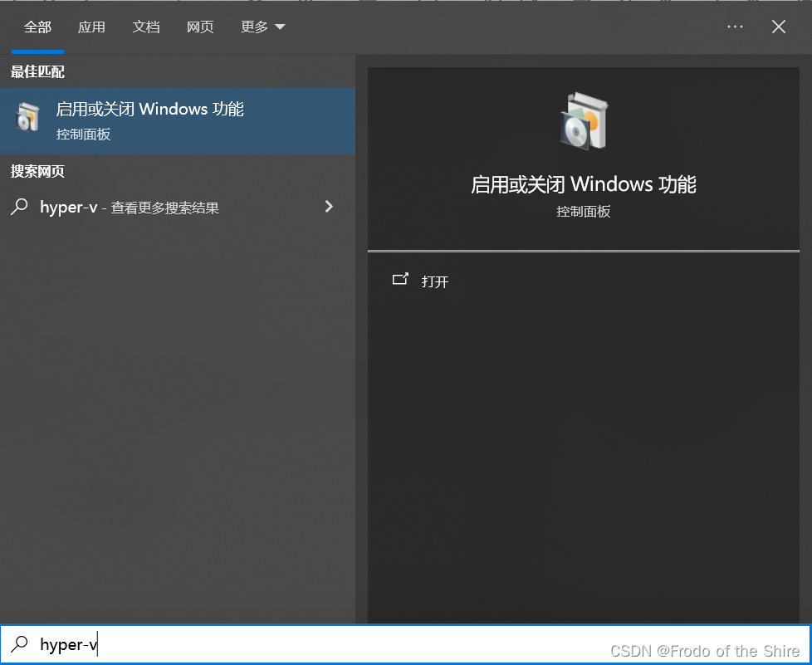This screenshot has width=812, height=665.
Task: Open the three-dot options menu
Action: click(x=735, y=27)
